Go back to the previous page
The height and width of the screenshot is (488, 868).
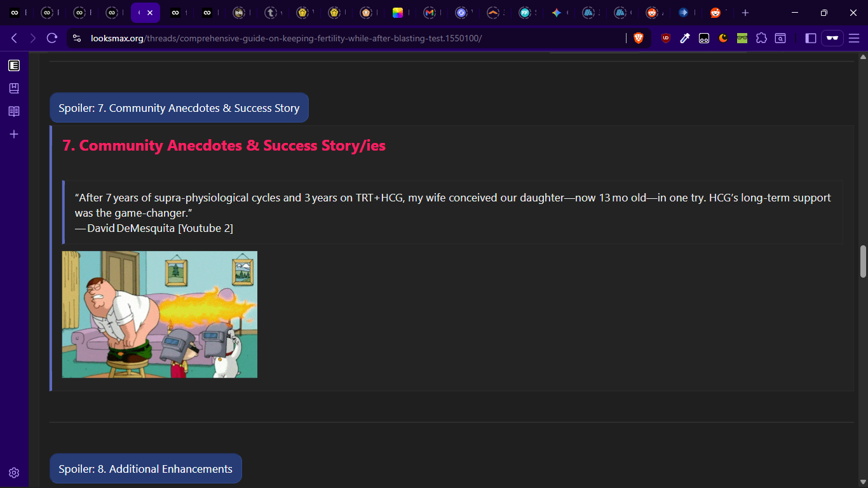[14, 38]
